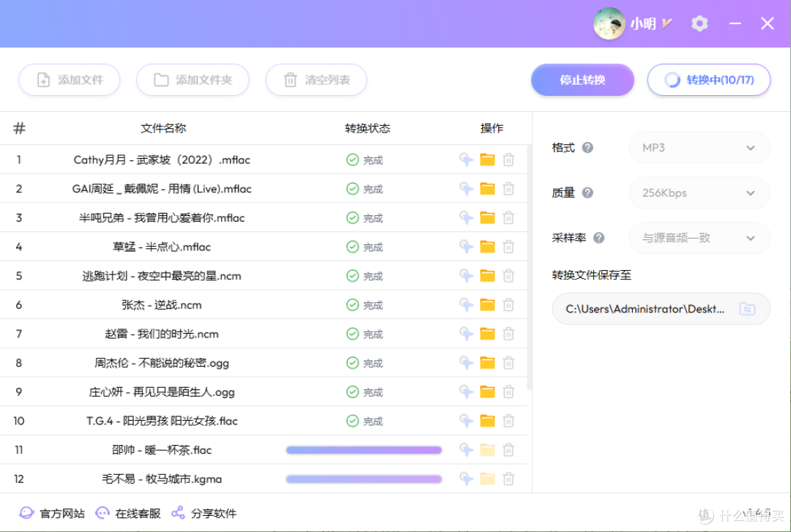Open the 官方网站 link
This screenshot has height=532, width=791.
[52, 514]
